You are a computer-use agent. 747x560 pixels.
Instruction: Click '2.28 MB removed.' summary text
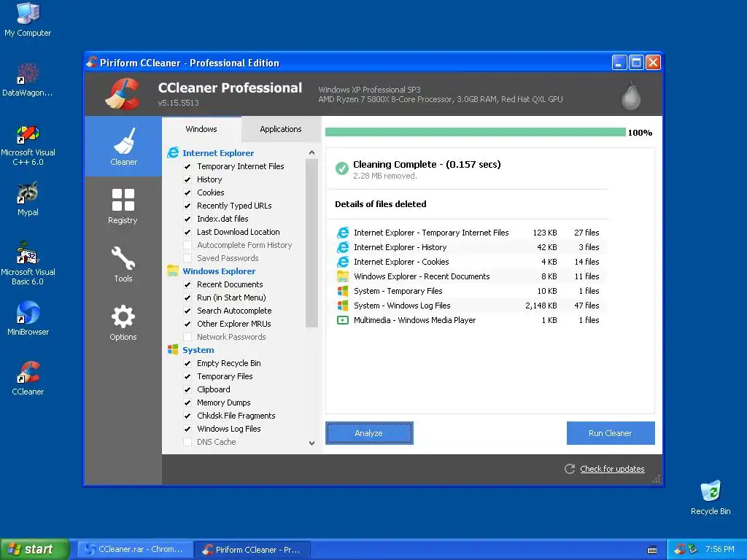pyautogui.click(x=385, y=176)
